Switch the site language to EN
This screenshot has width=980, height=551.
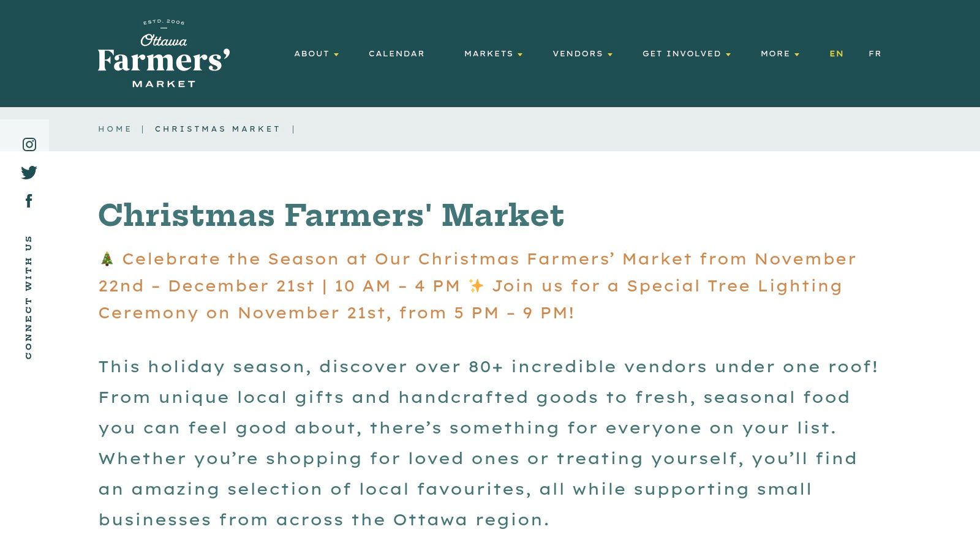pos(835,54)
